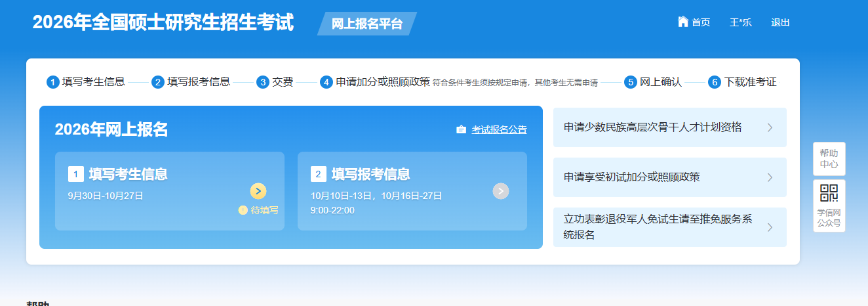Select the 交费 step in progress bar
This screenshot has width=868, height=306.
tap(283, 82)
